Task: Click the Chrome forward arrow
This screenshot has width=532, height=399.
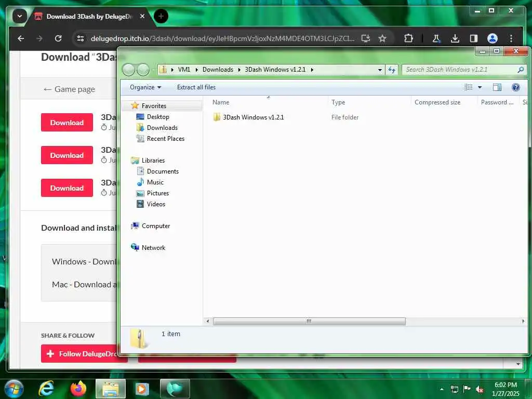Action: click(x=39, y=38)
